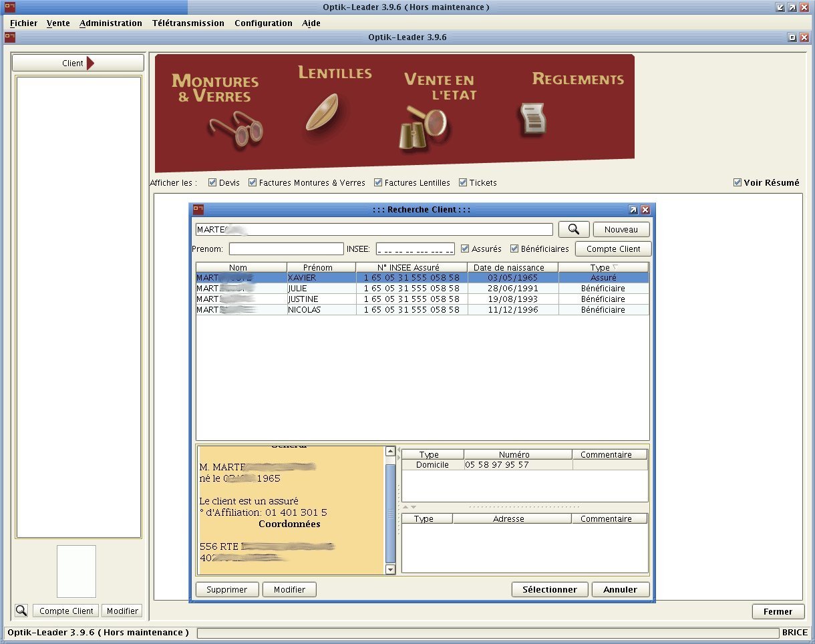Open the Fichier menu
The image size is (815, 644).
click(x=23, y=23)
